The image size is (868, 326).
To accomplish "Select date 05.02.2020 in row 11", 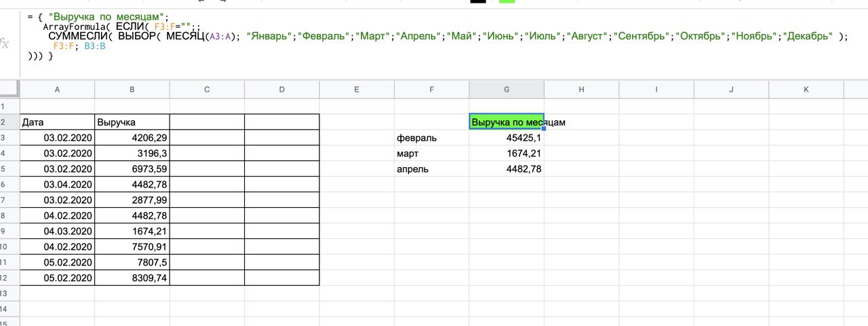I will pos(58,263).
